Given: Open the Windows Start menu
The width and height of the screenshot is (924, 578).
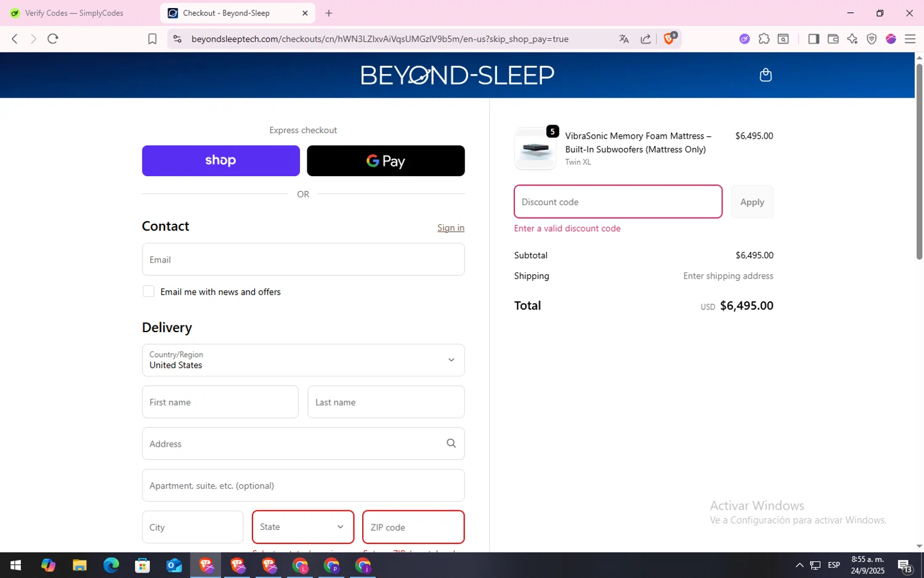Looking at the screenshot, I should [x=16, y=565].
